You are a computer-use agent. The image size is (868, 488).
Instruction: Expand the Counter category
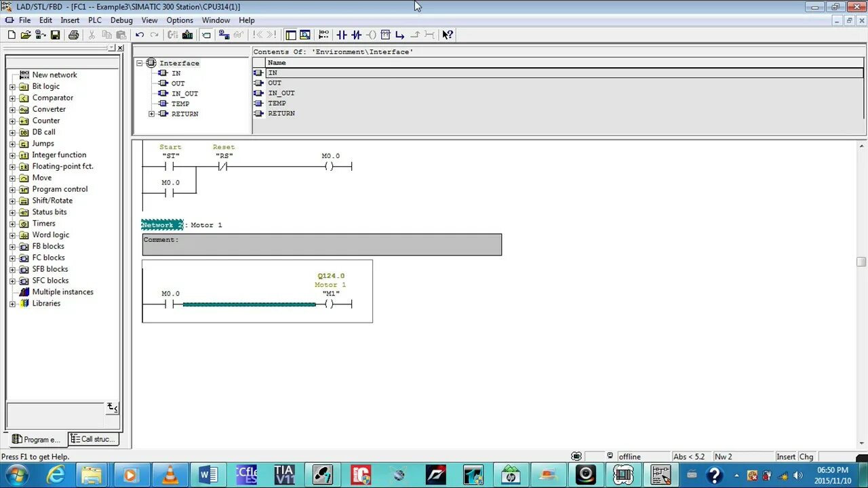click(12, 121)
